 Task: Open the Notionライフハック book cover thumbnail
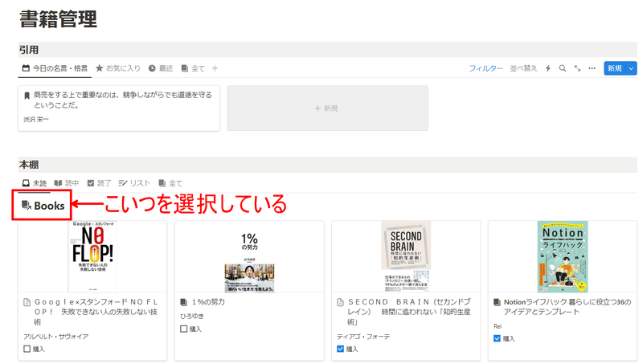563,256
